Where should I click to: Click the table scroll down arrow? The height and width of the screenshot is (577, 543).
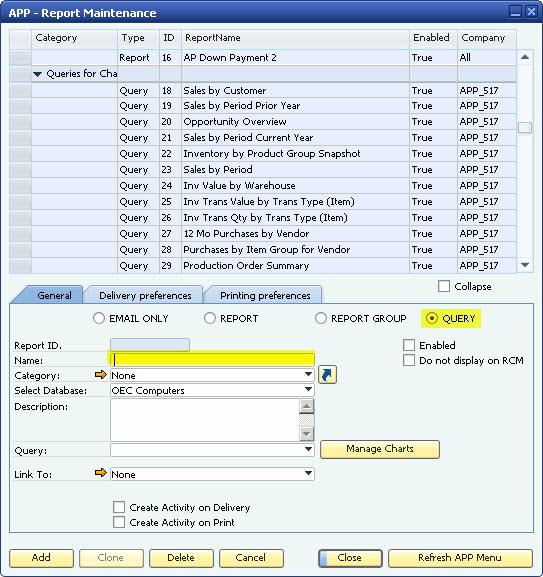point(525,265)
